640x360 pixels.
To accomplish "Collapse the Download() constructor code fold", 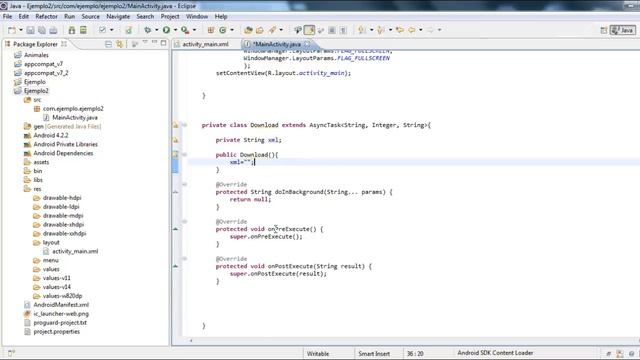I will pos(184,155).
